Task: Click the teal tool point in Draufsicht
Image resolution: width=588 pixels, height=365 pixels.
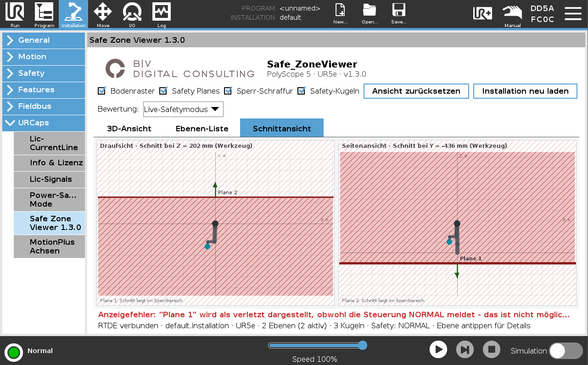Action: click(207, 247)
